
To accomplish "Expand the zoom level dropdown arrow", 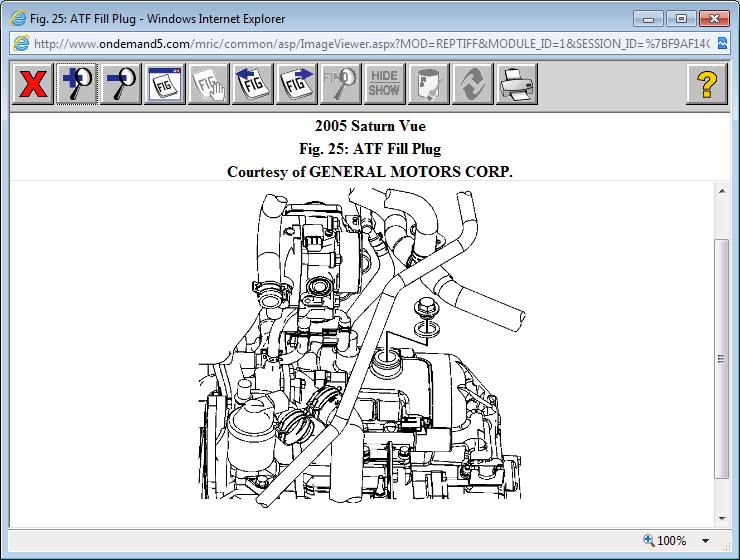I will pos(705,541).
